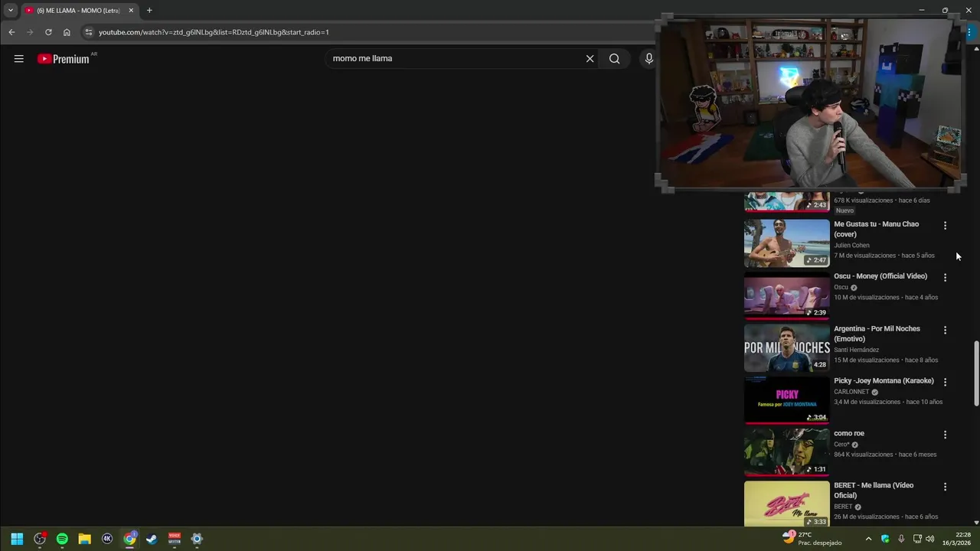Visit Oscu channel name
980x551 pixels.
[841, 288]
